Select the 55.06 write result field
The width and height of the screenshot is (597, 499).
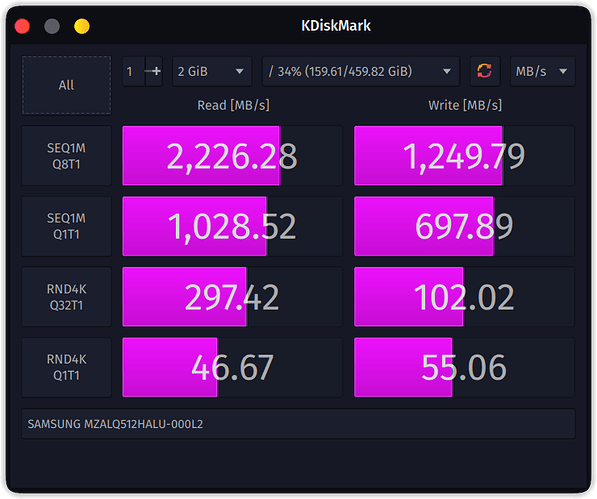click(464, 367)
